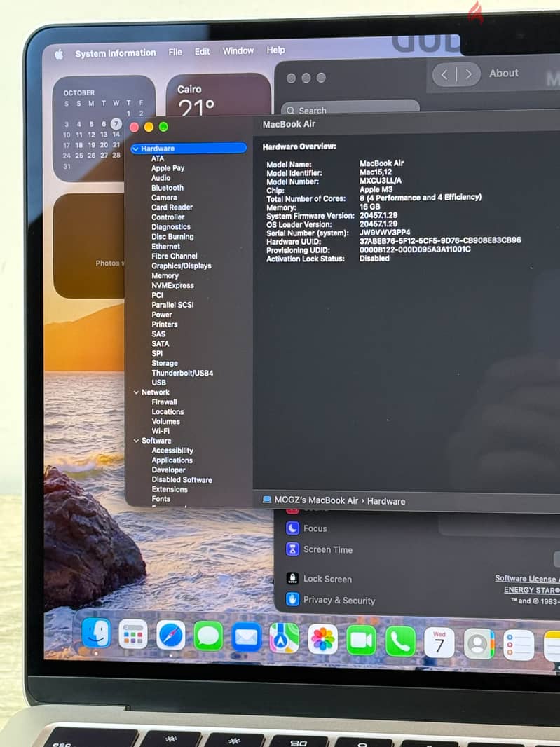Select Diagnostics in the sidebar

(x=170, y=227)
